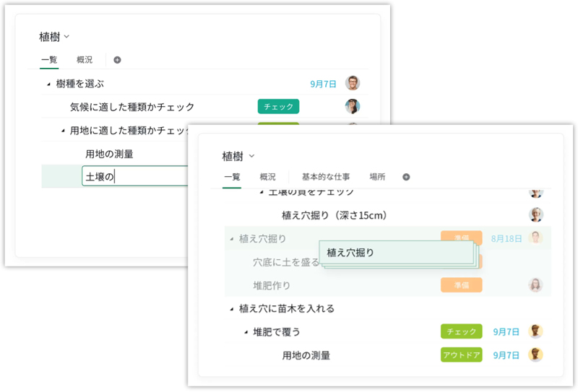Add a new tab in back window

click(117, 60)
